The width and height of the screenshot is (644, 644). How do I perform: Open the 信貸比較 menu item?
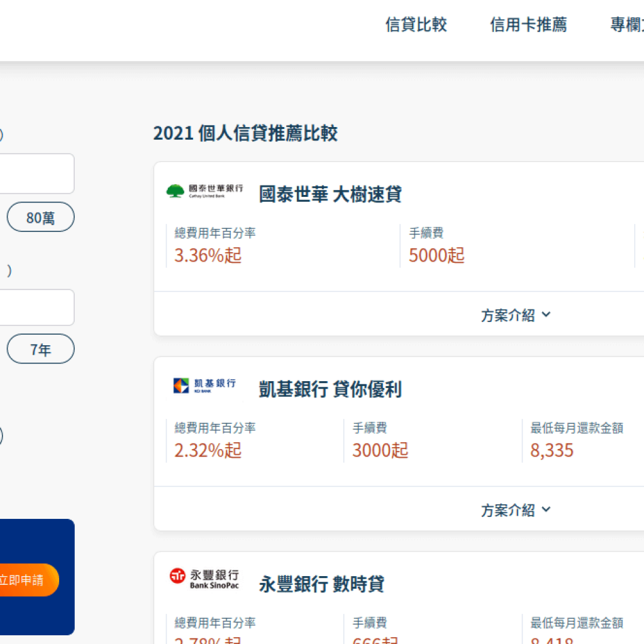coord(416,25)
